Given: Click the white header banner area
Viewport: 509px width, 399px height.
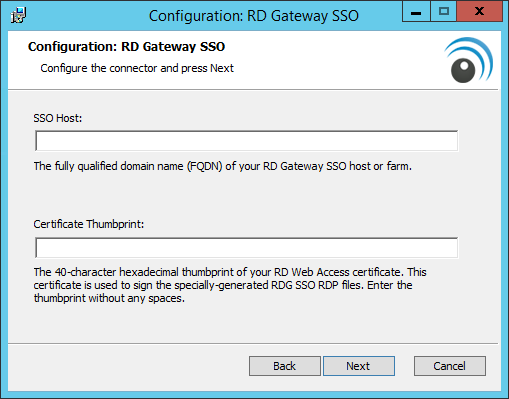Looking at the screenshot, I should coord(253,60).
